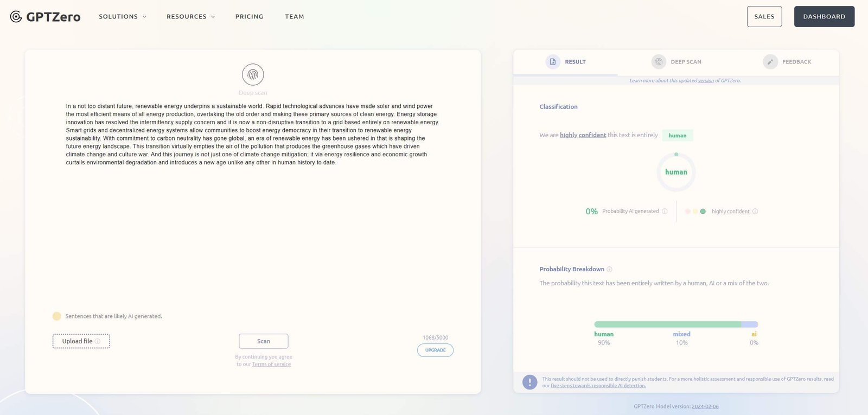Viewport: 868px width, 415px height.
Task: Click the Feedback pencil icon
Action: 770,62
